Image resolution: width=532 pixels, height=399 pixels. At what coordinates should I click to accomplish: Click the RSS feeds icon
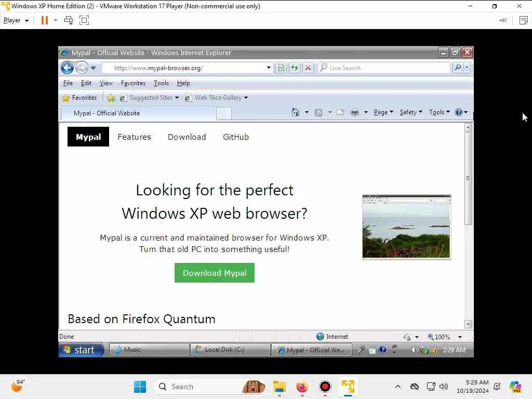(318, 113)
